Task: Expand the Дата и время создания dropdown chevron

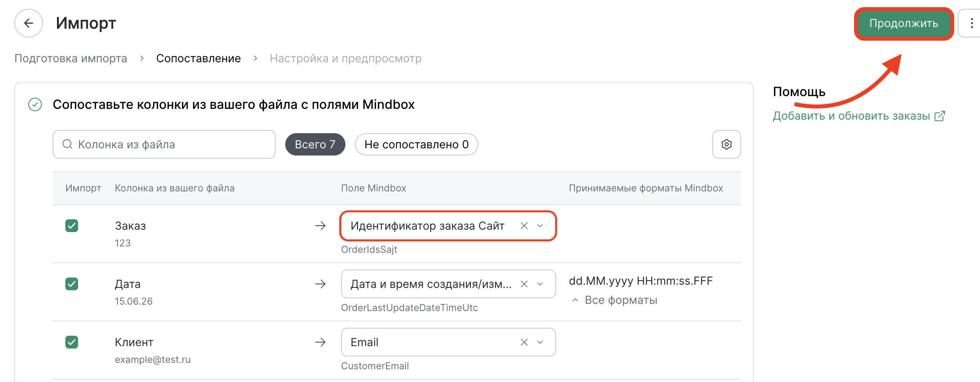Action: [540, 284]
